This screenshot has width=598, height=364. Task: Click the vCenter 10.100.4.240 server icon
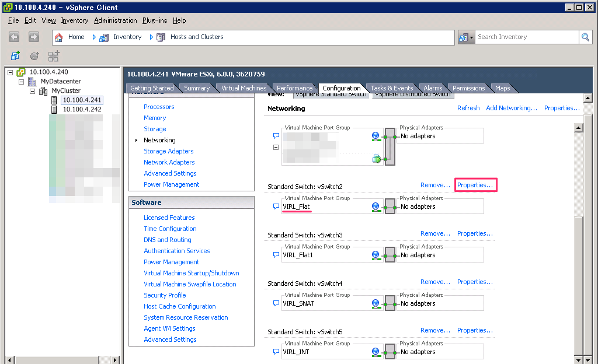(x=21, y=72)
